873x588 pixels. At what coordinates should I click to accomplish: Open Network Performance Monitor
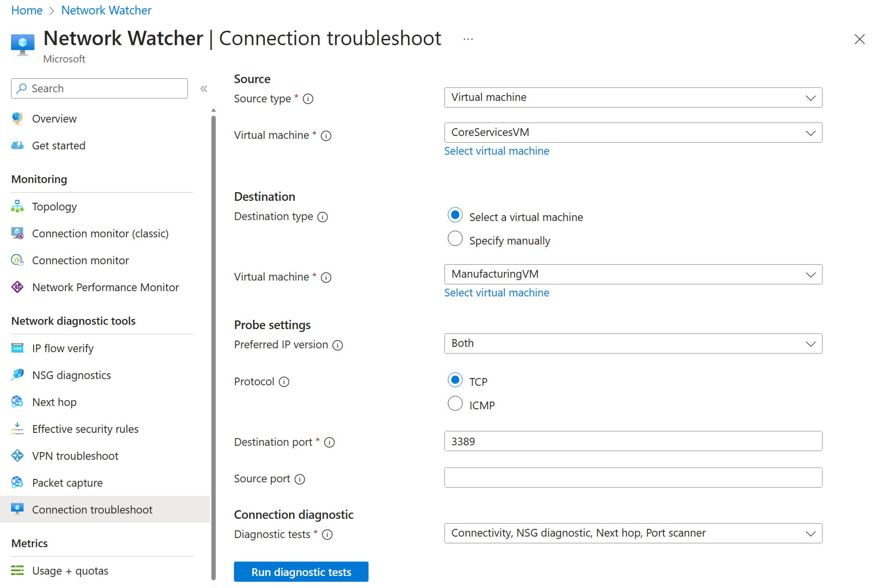coord(105,287)
